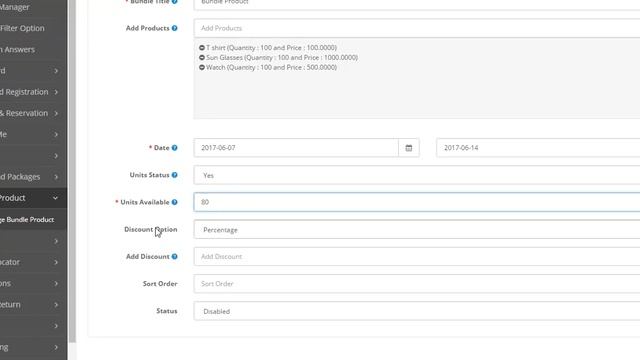Click the Add Products input field
The width and height of the screenshot is (640, 360).
click(417, 28)
